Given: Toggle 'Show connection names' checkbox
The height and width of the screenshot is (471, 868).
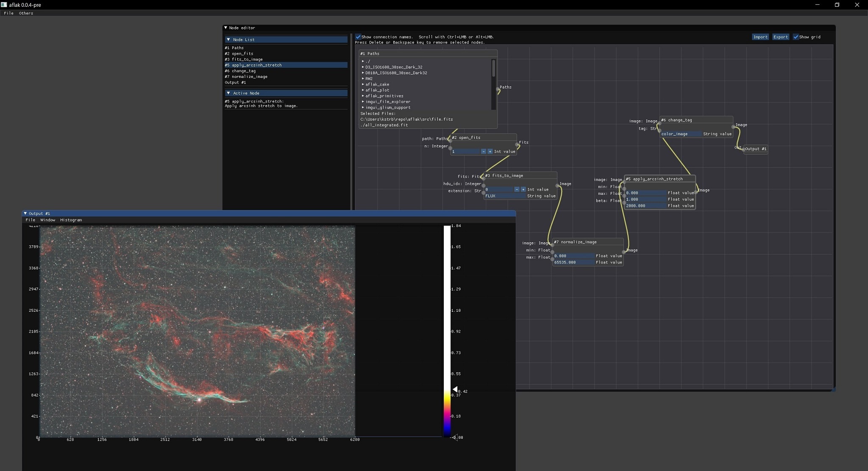Looking at the screenshot, I should [358, 37].
